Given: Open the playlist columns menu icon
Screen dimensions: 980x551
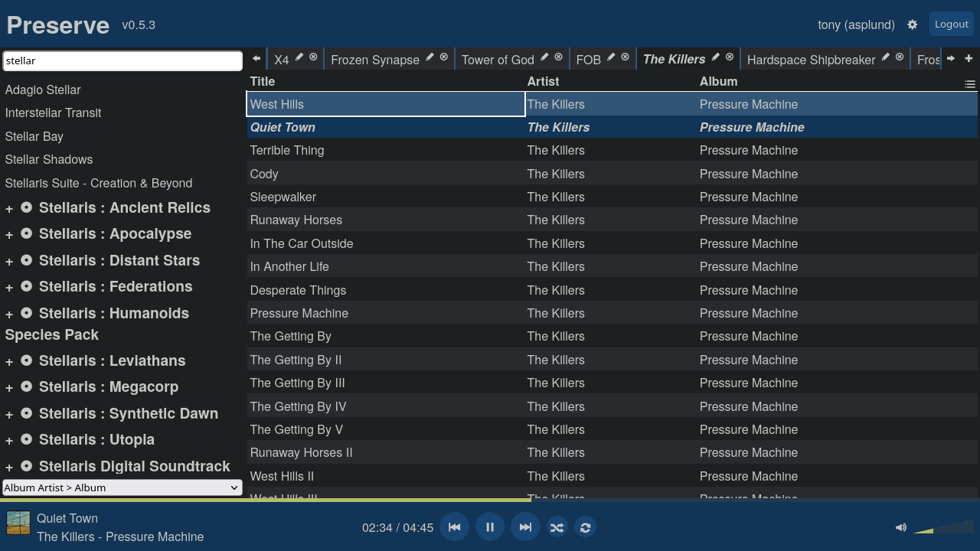Looking at the screenshot, I should 969,84.
